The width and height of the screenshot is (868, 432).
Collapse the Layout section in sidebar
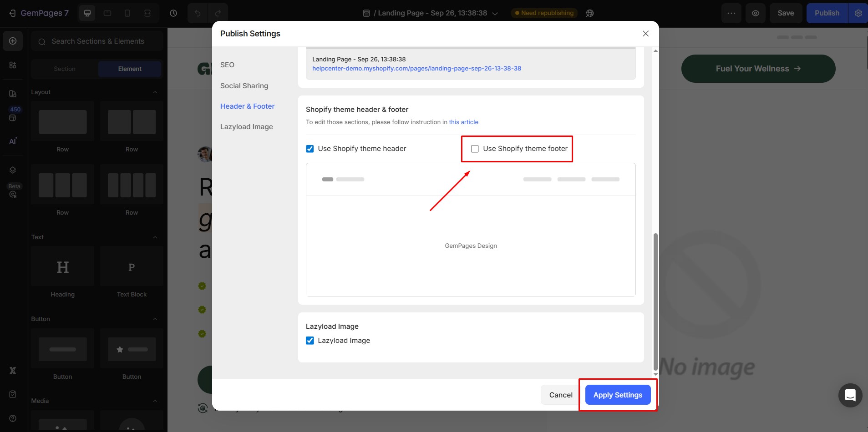coord(155,92)
